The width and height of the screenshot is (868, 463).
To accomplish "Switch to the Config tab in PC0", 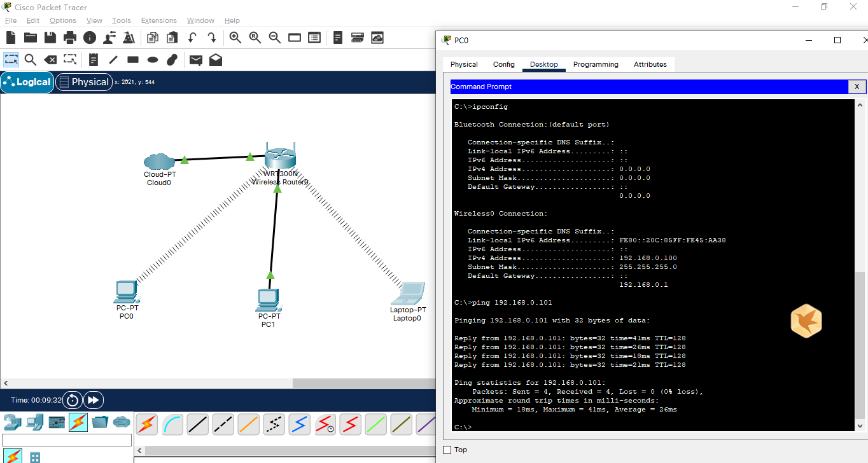I will (x=504, y=64).
